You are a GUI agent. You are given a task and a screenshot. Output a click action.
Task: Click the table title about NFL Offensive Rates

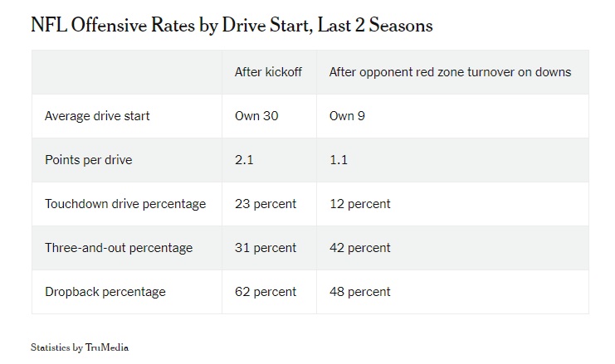tap(232, 25)
